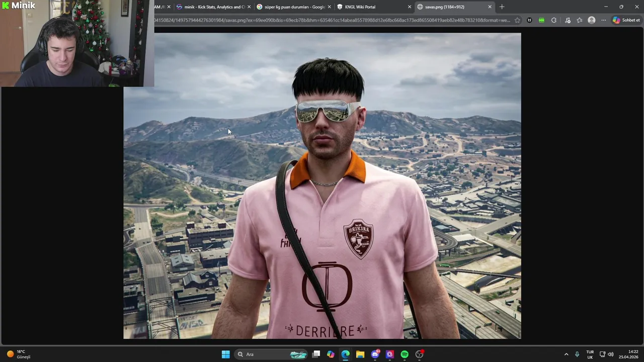The image size is (644, 362).
Task: Open File Explorer from the taskbar
Action: click(360, 354)
